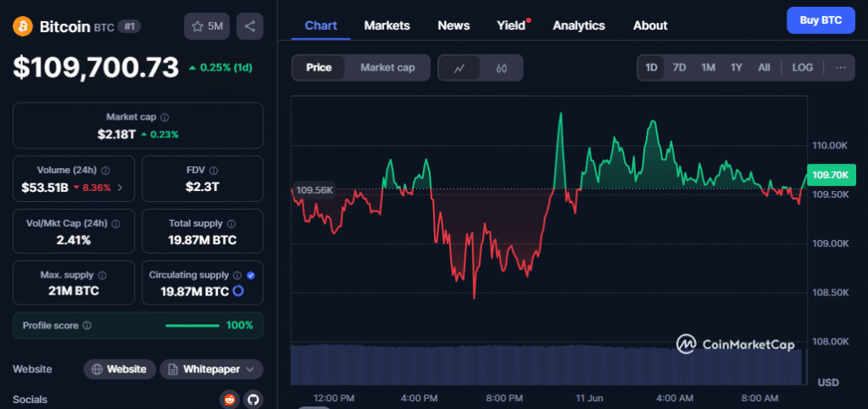Screen dimensions: 868x409
Task: Show info icon next to Total supply
Action: coord(231,224)
